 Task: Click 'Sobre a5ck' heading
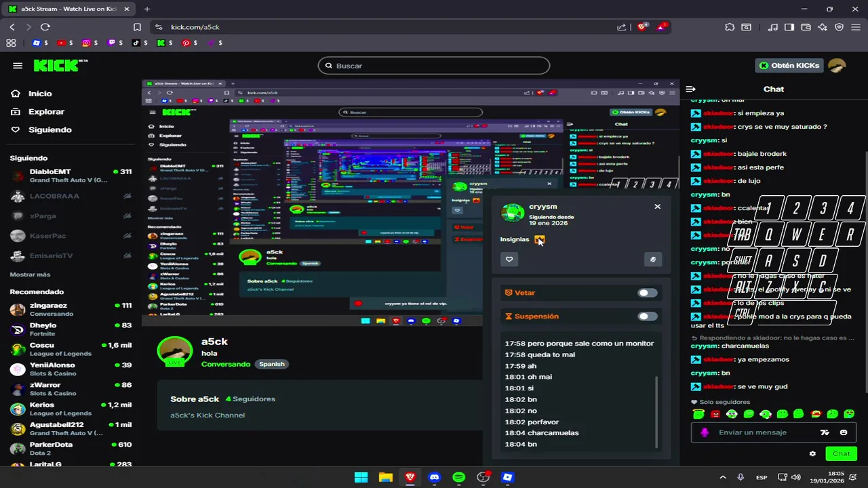click(195, 399)
